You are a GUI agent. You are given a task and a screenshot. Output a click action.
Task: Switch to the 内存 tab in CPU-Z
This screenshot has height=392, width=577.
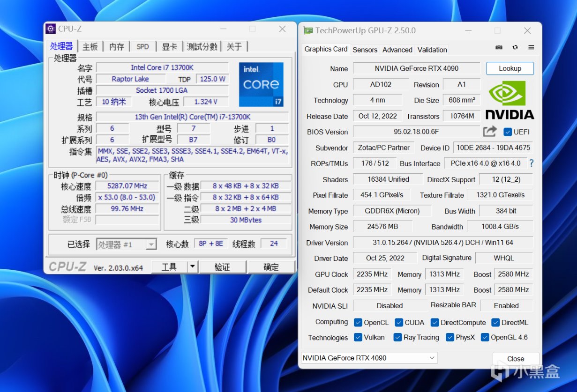[117, 46]
